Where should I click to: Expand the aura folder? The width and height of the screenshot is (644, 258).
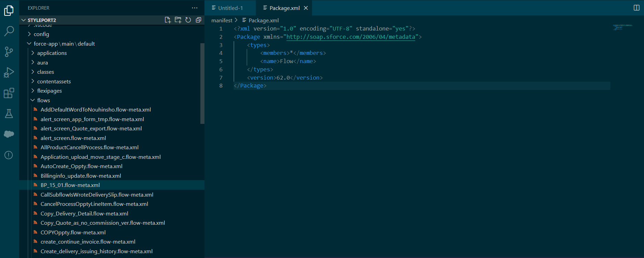point(112,62)
